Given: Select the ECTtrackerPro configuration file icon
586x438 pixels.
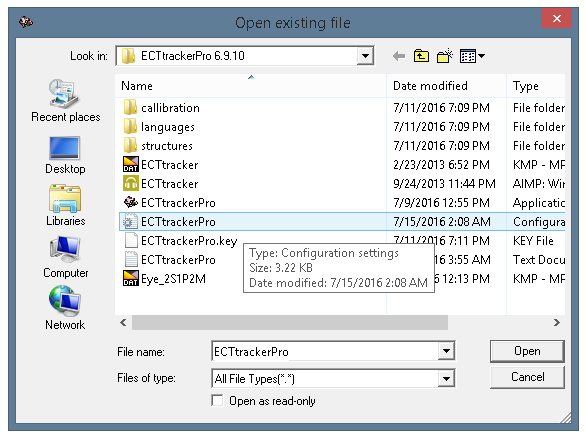Looking at the screenshot, I should tap(130, 222).
